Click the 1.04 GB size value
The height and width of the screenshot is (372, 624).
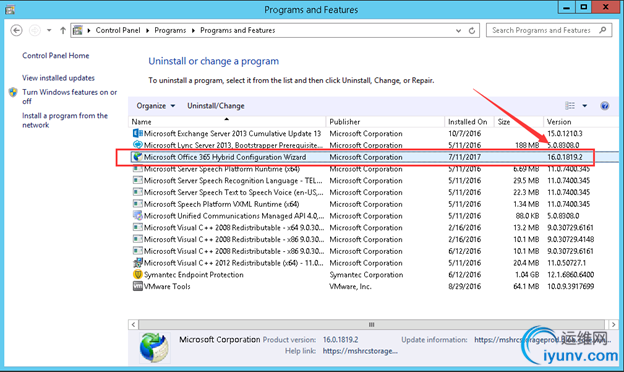click(x=527, y=275)
